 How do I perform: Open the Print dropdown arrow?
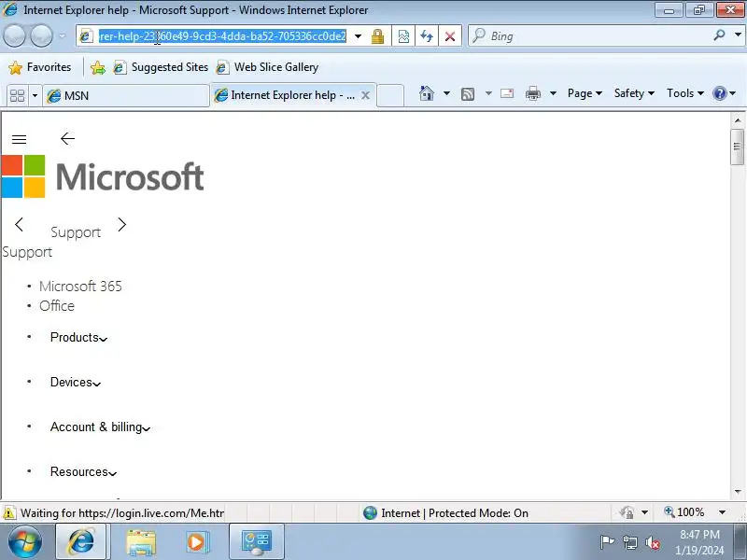(x=553, y=93)
